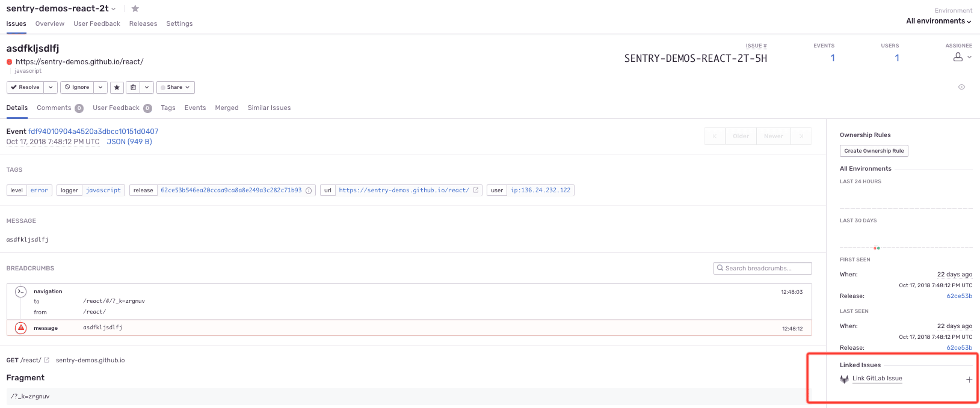Open the url tag's external link icon
Screen dimensions: 980x408
476,190
